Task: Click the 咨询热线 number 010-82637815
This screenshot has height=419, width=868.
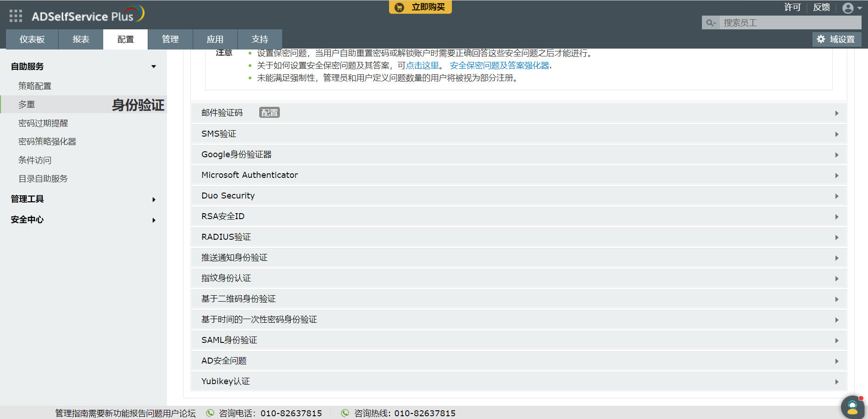Action: point(425,413)
